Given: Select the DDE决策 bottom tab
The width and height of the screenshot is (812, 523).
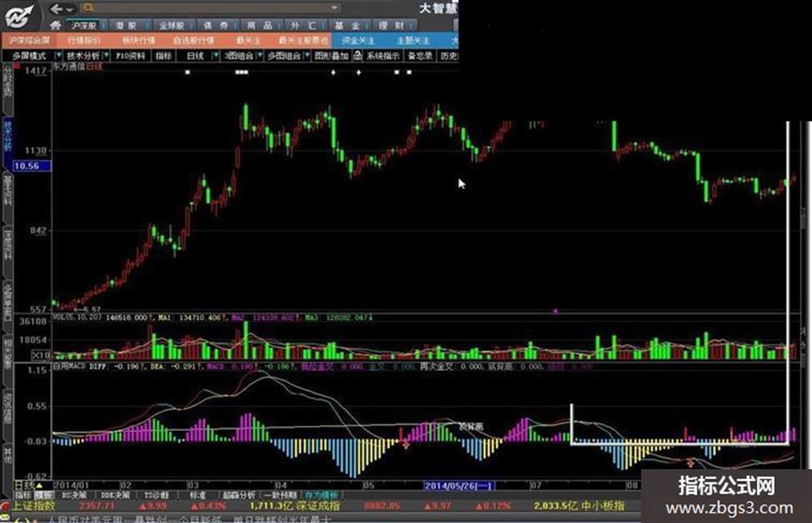Looking at the screenshot, I should coord(115,495).
